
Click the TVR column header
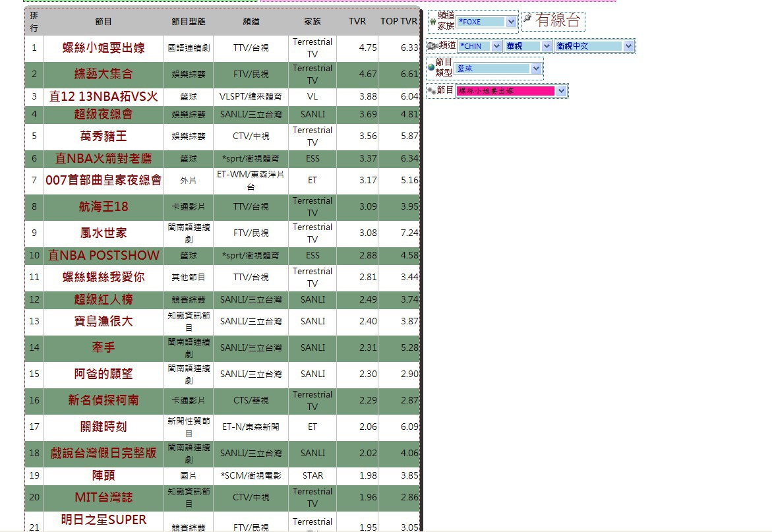click(x=357, y=22)
